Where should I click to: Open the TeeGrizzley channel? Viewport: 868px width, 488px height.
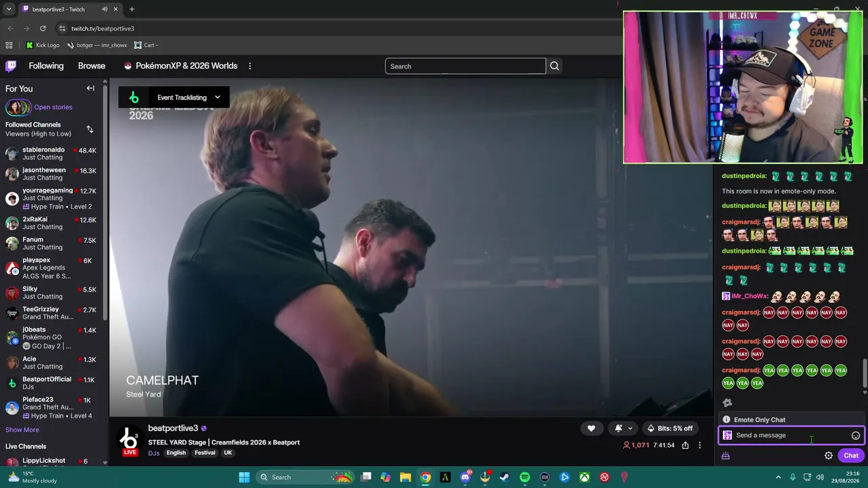tap(52, 313)
